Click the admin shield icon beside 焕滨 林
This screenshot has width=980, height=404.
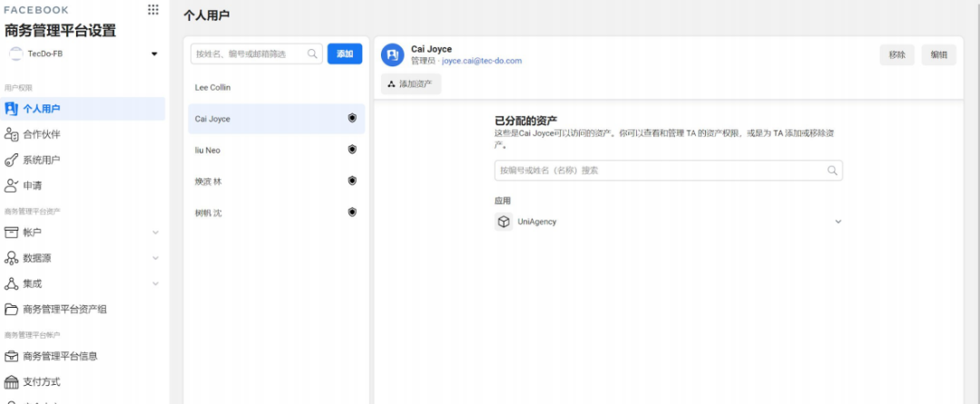point(352,181)
